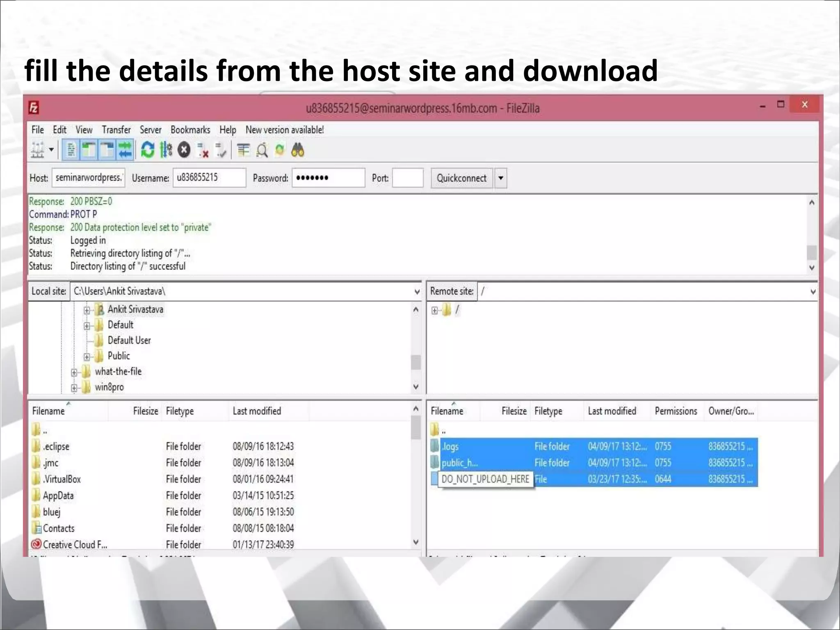Toggle the transfer queue display
Viewport: 840px width, 630px height.
point(125,150)
